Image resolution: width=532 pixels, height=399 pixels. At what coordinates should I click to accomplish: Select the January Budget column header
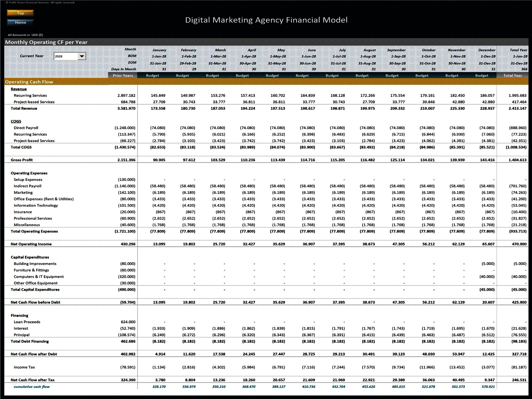(152, 75)
